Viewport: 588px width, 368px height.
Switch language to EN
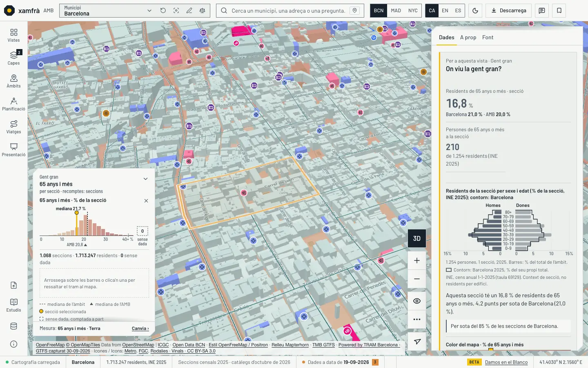point(445,11)
